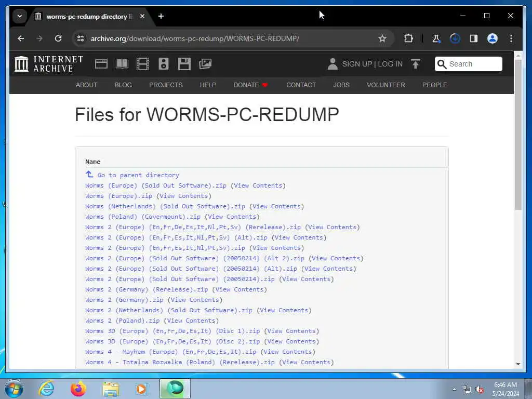
Task: Download Worms 4 - Totalna Rozwalka (Poland) zip
Action: [x=180, y=362]
